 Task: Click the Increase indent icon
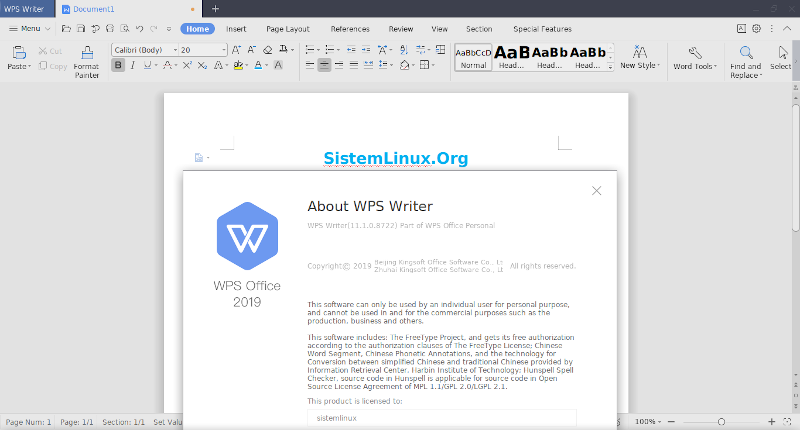[366, 49]
